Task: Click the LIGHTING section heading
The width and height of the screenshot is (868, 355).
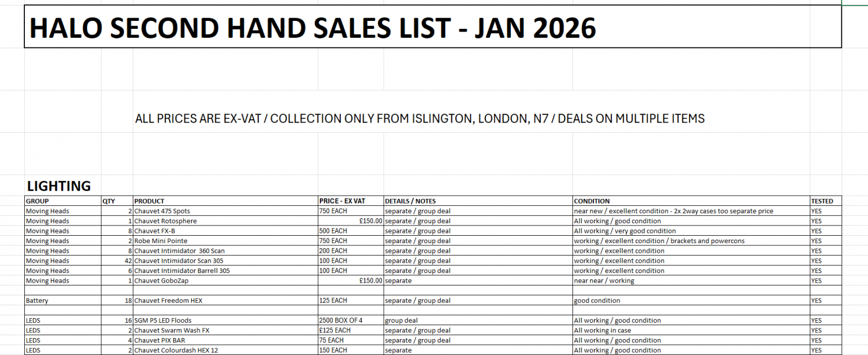Action: [x=59, y=186]
